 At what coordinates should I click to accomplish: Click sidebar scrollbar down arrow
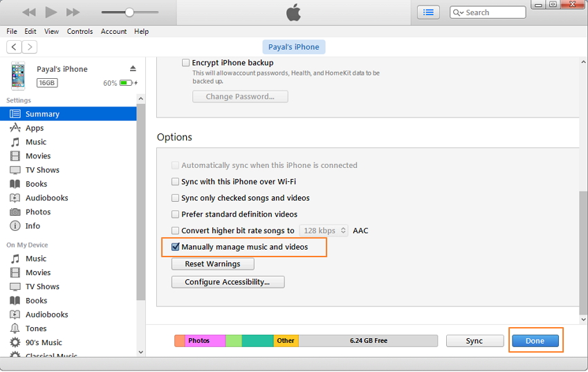(x=140, y=352)
